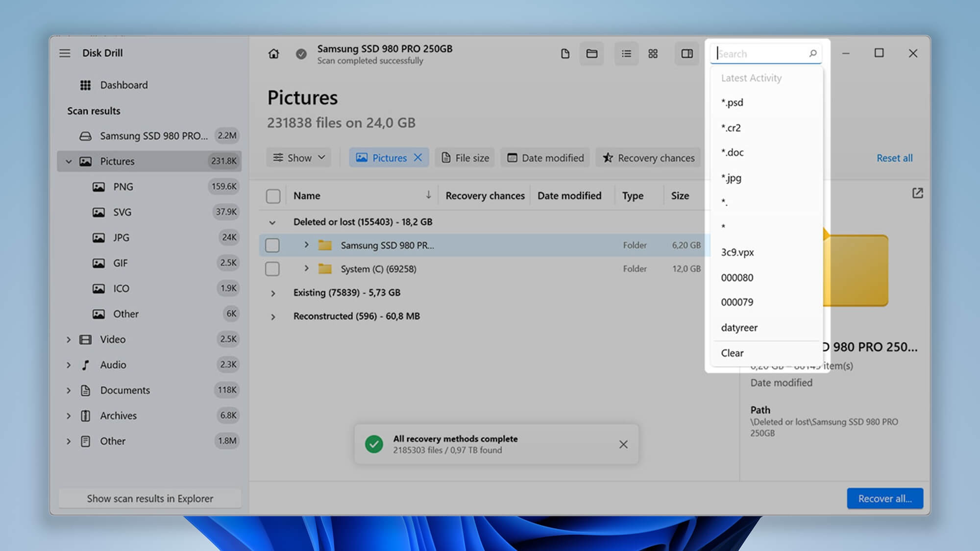Collapse the Pictures category in the sidebar
The width and height of the screenshot is (980, 551).
(69, 161)
